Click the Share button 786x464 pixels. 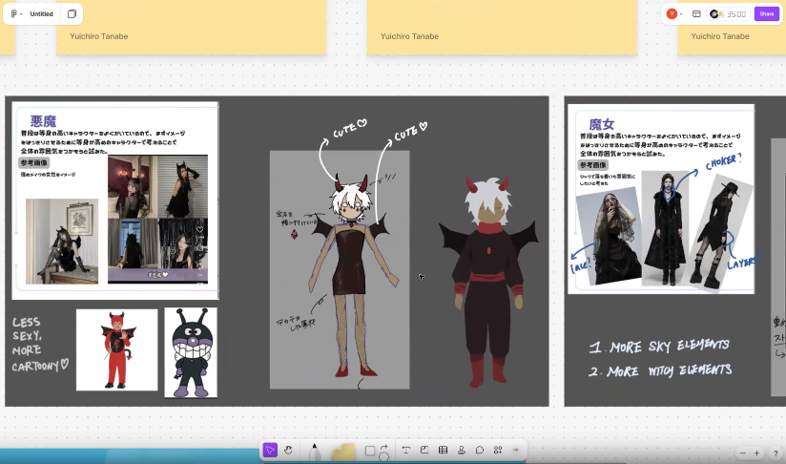(x=766, y=14)
